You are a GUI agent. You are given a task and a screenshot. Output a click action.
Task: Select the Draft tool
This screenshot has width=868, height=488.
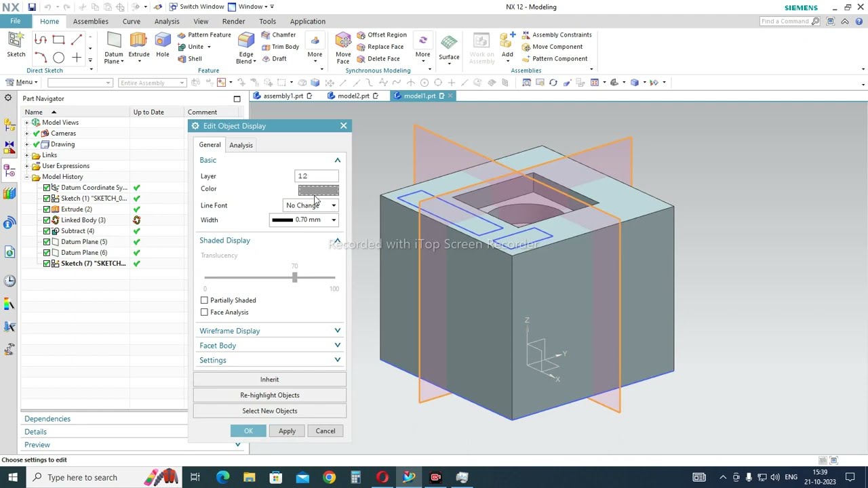click(273, 58)
